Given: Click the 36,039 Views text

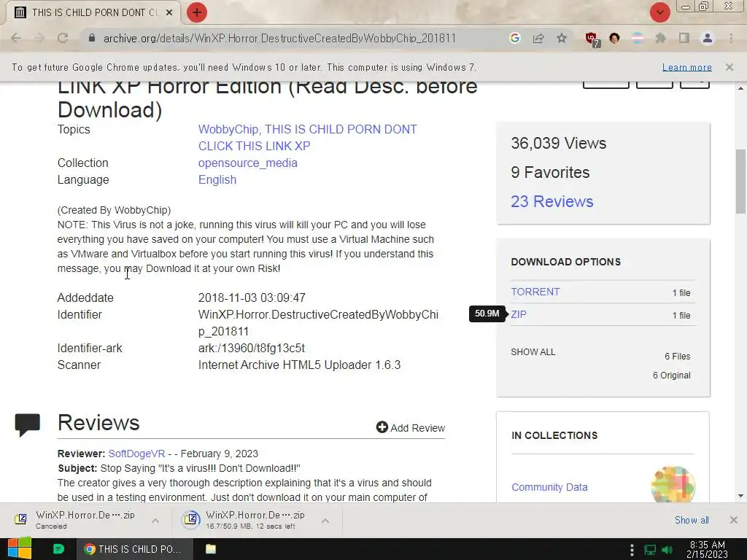Looking at the screenshot, I should point(558,143).
